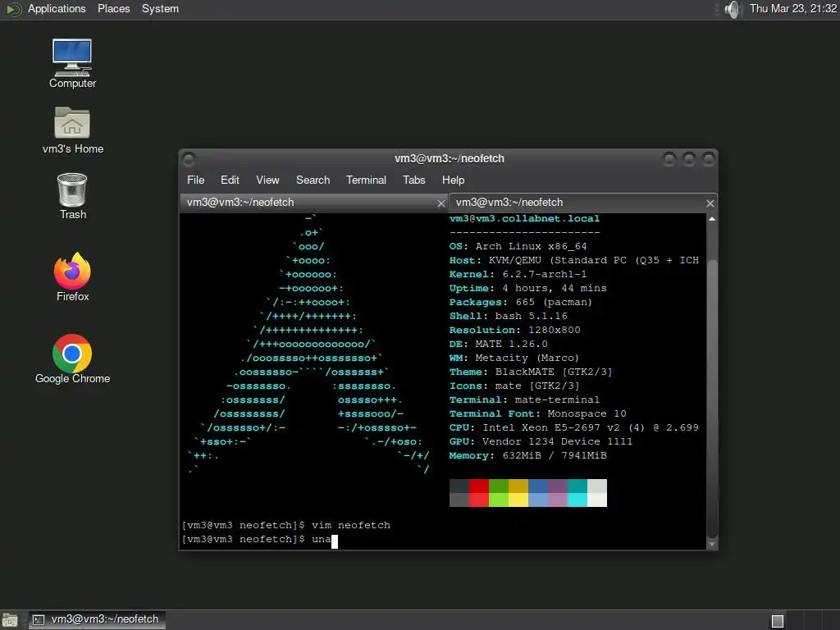
Task: Click the Kernel: 6.2.7-arch1-1 line
Action: (x=518, y=274)
